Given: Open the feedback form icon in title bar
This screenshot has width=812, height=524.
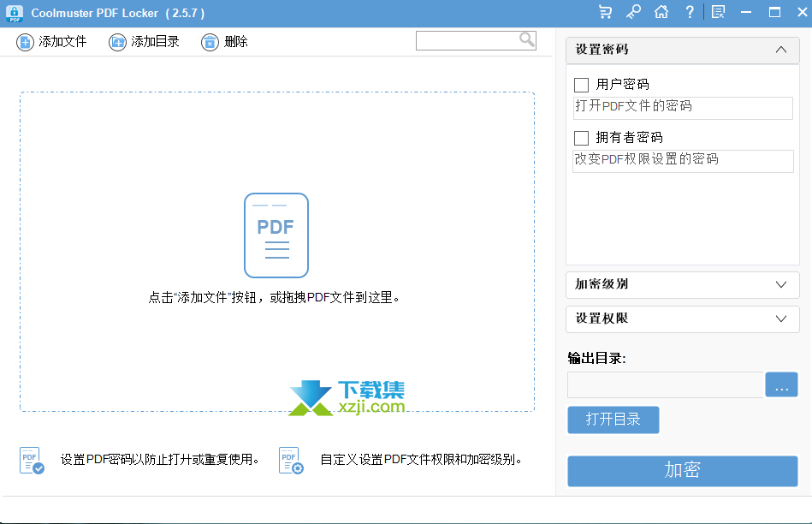Looking at the screenshot, I should (x=718, y=12).
